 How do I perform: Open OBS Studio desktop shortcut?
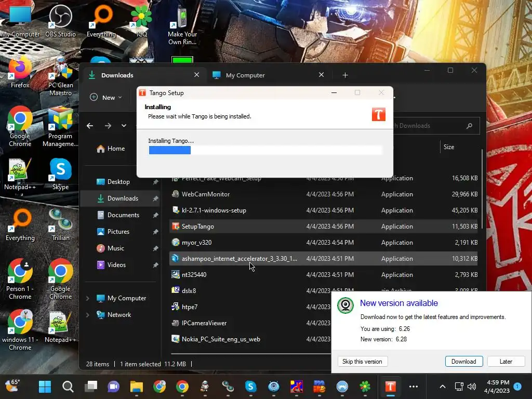click(x=60, y=21)
